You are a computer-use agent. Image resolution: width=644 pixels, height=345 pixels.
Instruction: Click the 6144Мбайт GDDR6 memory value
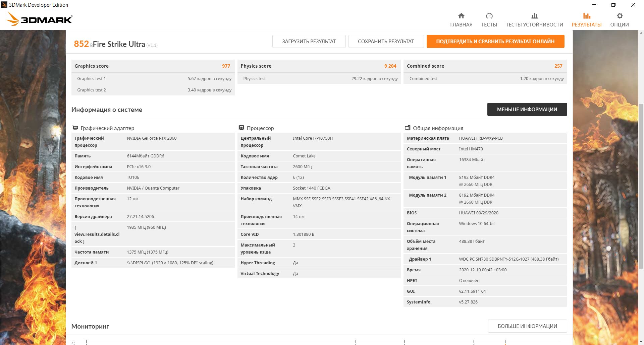pos(146,156)
